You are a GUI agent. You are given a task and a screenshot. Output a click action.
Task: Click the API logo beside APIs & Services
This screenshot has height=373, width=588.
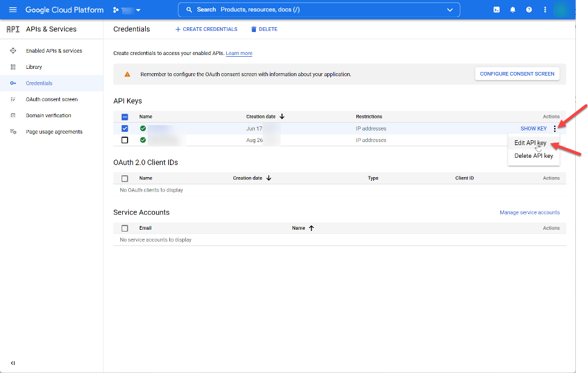point(13,29)
